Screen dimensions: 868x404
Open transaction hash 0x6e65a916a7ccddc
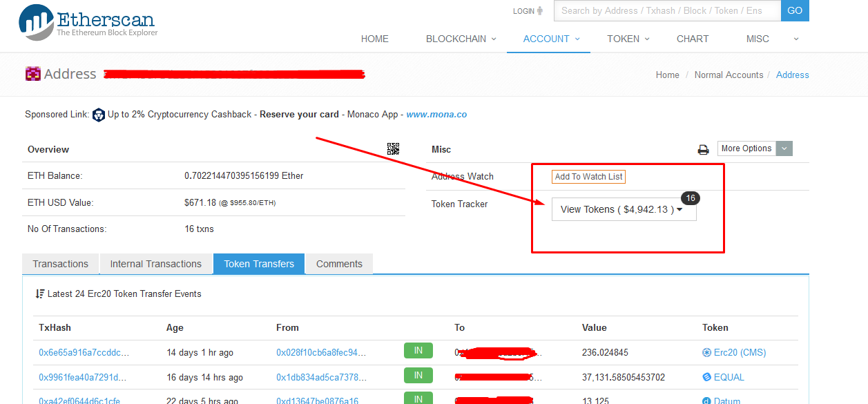pyautogui.click(x=84, y=353)
